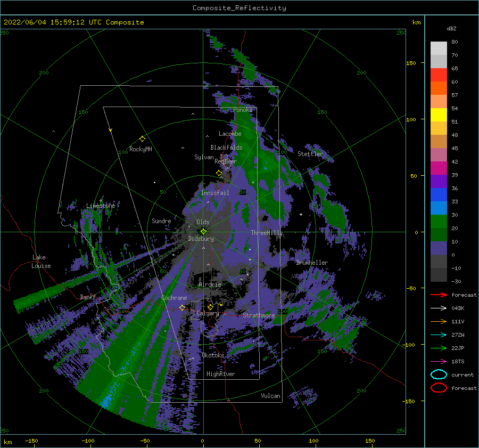The image size is (479, 448).
Task: Click the white 04DK arrow legend icon
Action: pyautogui.click(x=439, y=308)
